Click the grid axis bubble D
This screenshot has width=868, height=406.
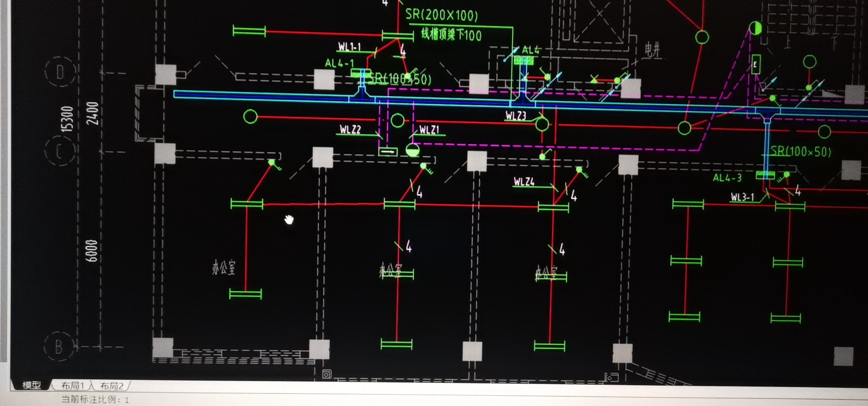tap(60, 72)
